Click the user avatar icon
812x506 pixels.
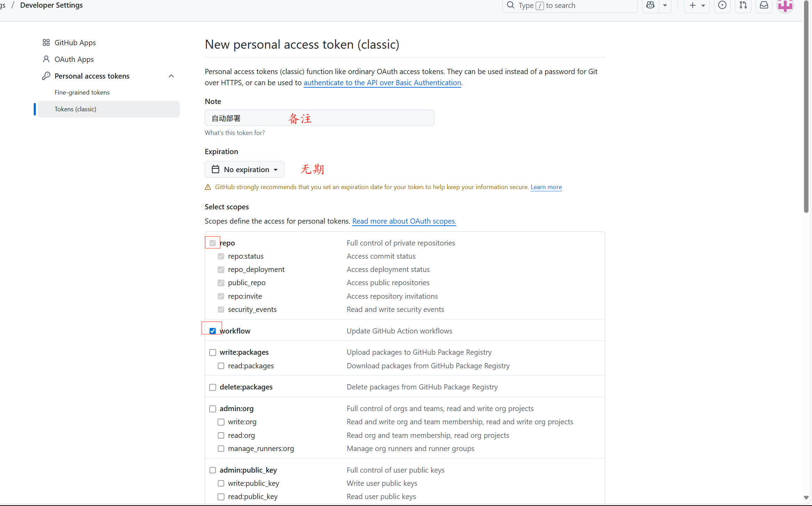[785, 6]
